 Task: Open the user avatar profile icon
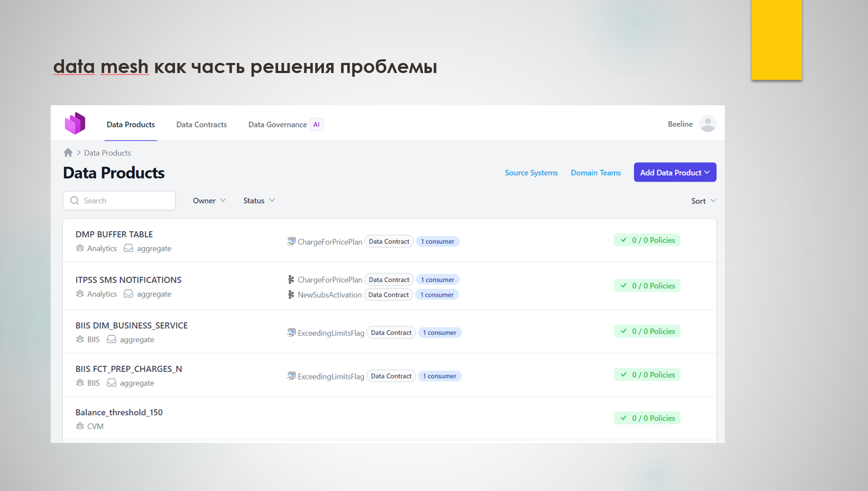click(x=707, y=124)
